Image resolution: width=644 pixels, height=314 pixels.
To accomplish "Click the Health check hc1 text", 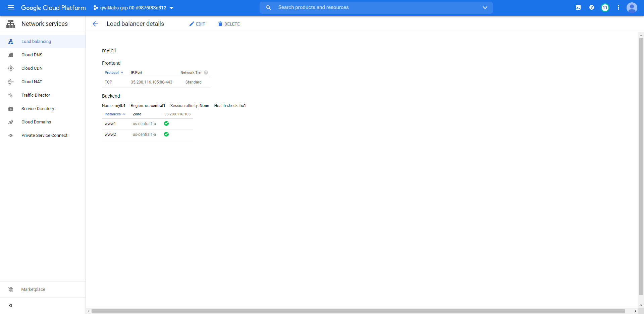I will pyautogui.click(x=230, y=106).
